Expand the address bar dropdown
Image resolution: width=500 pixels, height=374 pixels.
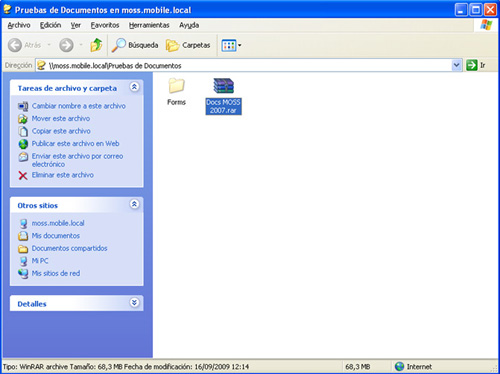(456, 65)
